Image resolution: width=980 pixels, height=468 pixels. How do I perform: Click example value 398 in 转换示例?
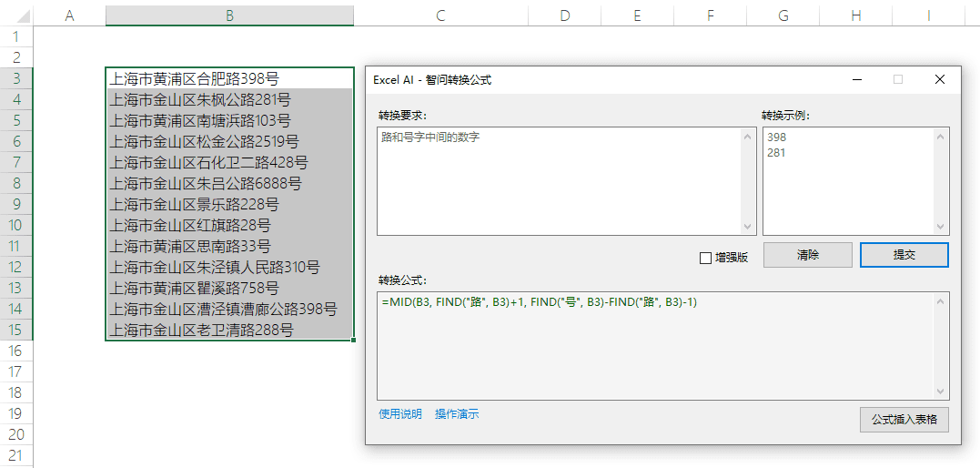[776, 137]
